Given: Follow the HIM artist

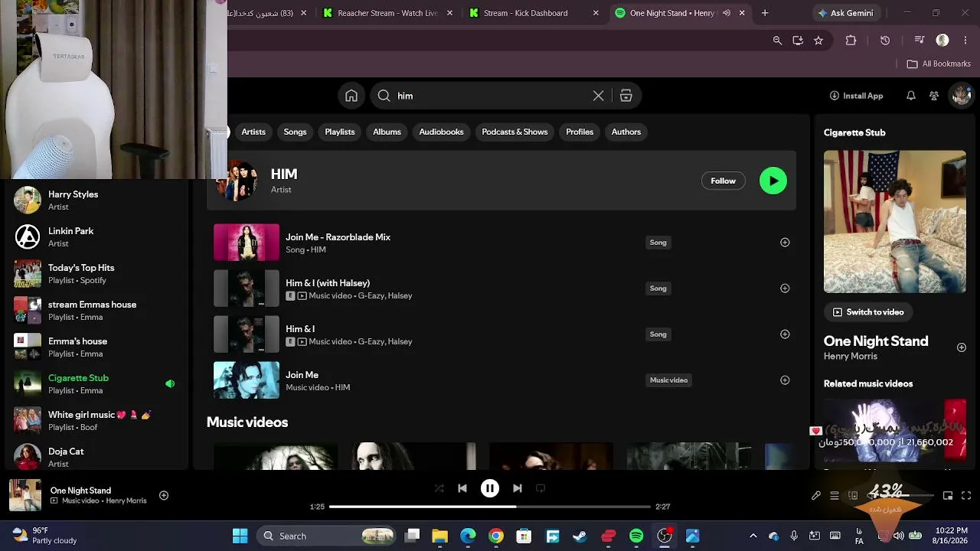Looking at the screenshot, I should [723, 181].
